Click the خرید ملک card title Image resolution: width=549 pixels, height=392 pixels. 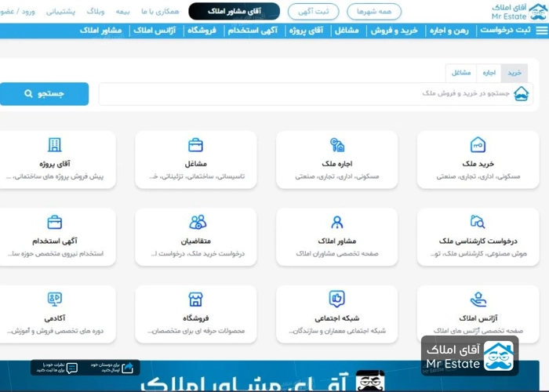pyautogui.click(x=478, y=163)
